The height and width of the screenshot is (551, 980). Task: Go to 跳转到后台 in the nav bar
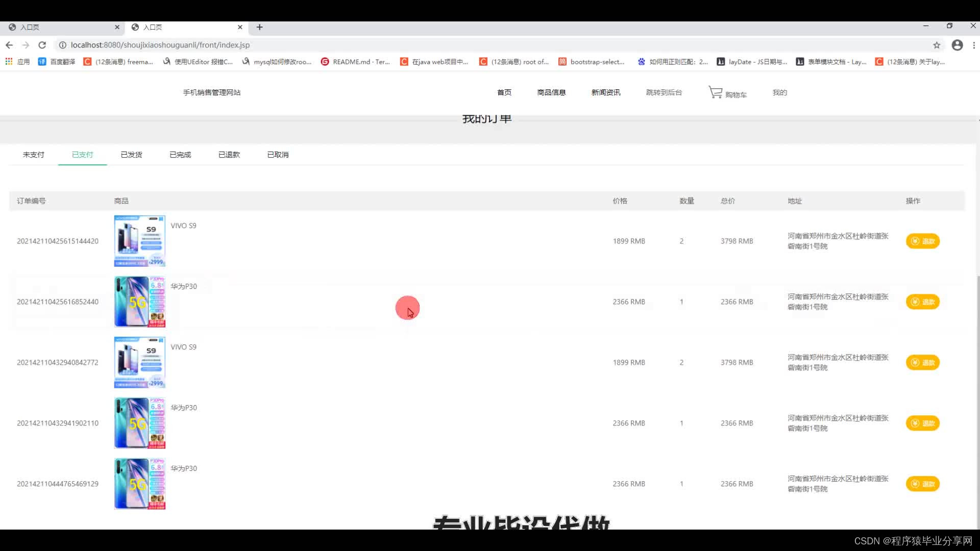pos(664,92)
